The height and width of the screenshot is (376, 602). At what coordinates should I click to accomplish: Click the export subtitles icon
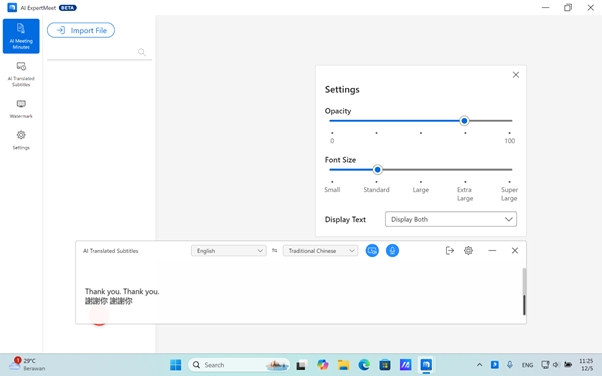450,251
